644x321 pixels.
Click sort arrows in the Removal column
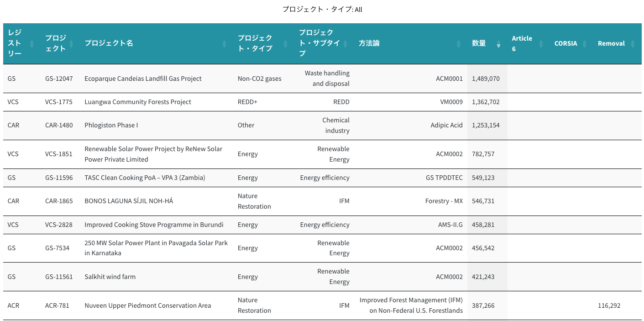tap(633, 44)
